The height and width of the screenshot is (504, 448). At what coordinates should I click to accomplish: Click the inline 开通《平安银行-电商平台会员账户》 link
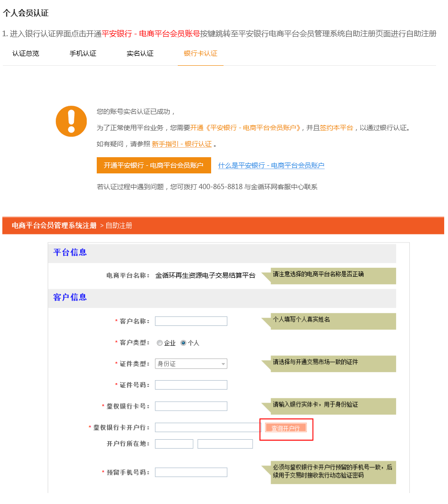pos(246,128)
